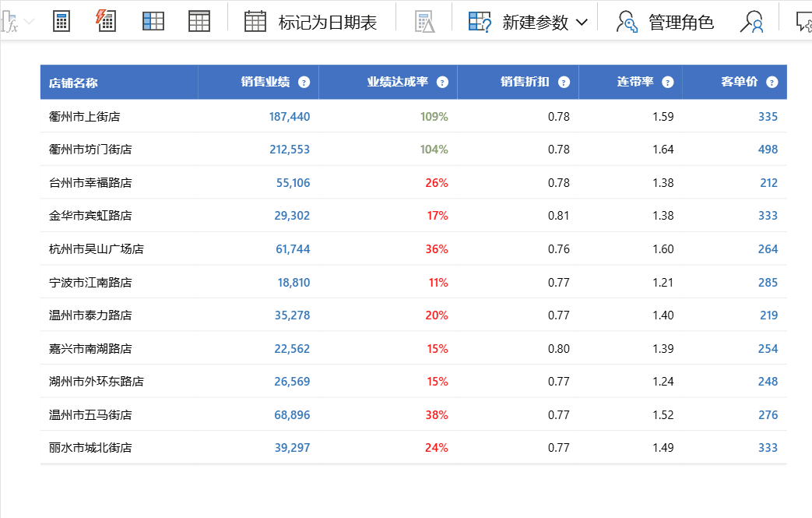This screenshot has width=812, height=518.
Task: Open 新建参数 label
Action: coord(536,23)
